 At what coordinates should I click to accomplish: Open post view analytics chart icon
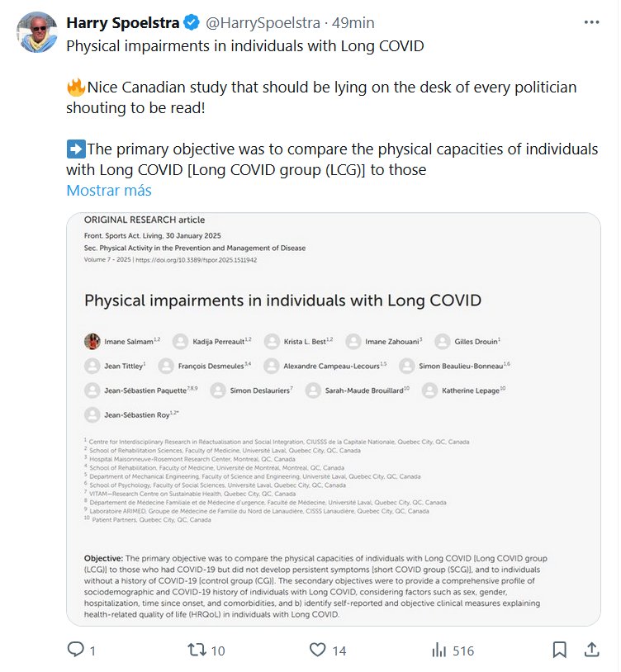pyautogui.click(x=439, y=651)
